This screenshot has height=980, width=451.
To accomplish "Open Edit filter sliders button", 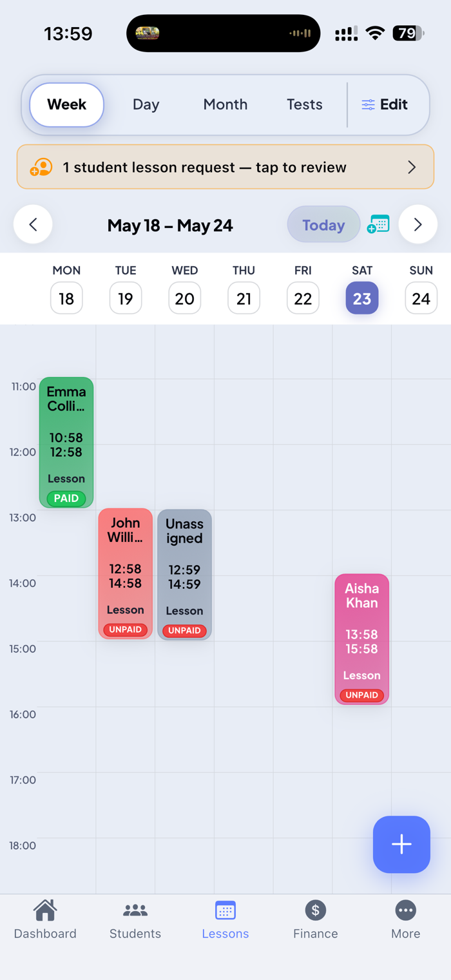I will (385, 104).
